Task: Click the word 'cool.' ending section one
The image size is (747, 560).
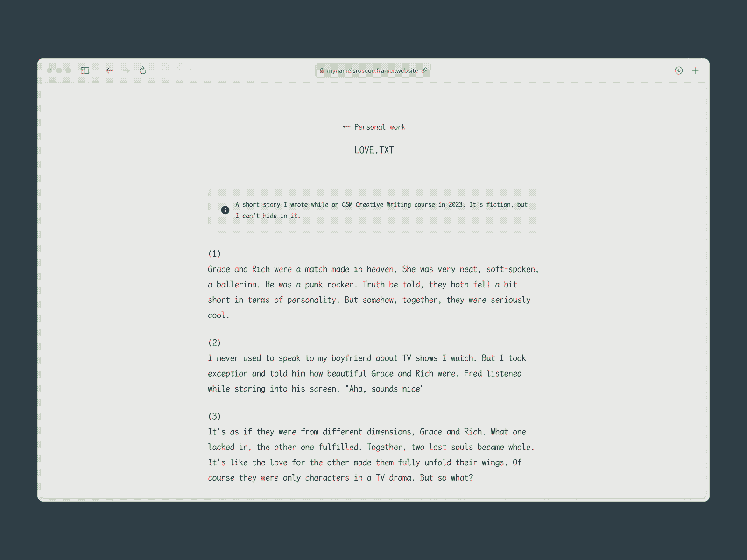Action: click(218, 315)
